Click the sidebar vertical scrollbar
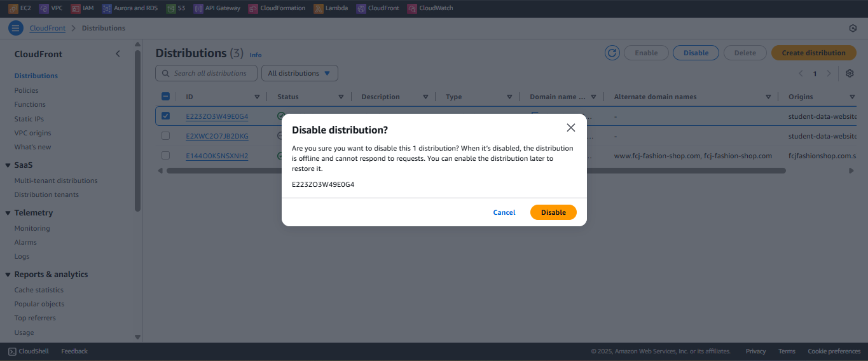Screen dimensions: 868x361 point(138,130)
